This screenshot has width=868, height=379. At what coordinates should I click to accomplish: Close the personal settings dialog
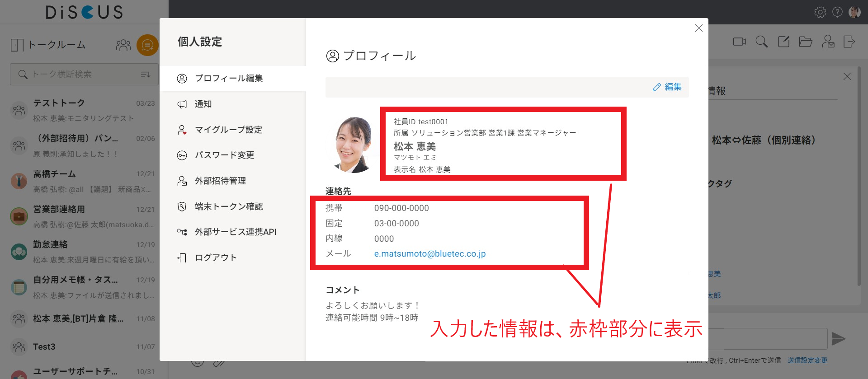(699, 28)
